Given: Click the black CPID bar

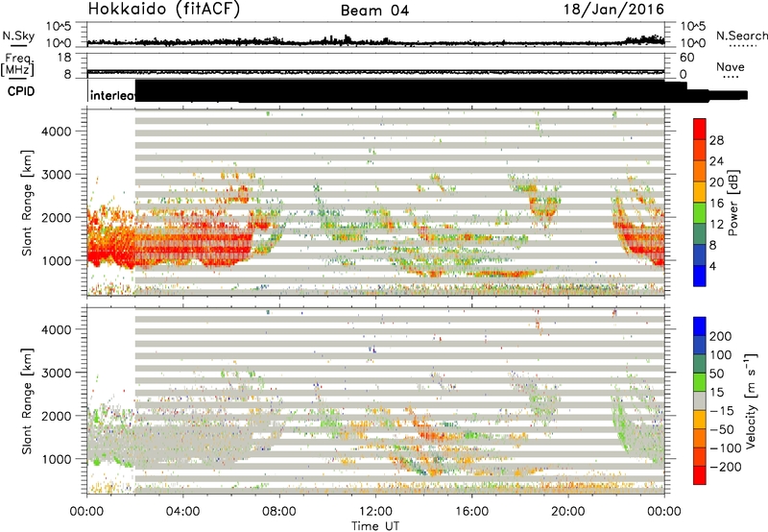Looking at the screenshot, I should pyautogui.click(x=441, y=91).
